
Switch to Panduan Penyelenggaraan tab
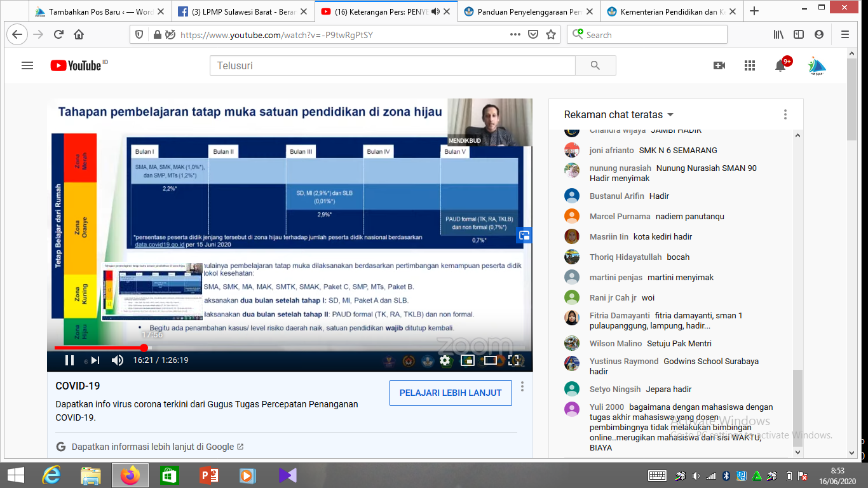point(529,11)
